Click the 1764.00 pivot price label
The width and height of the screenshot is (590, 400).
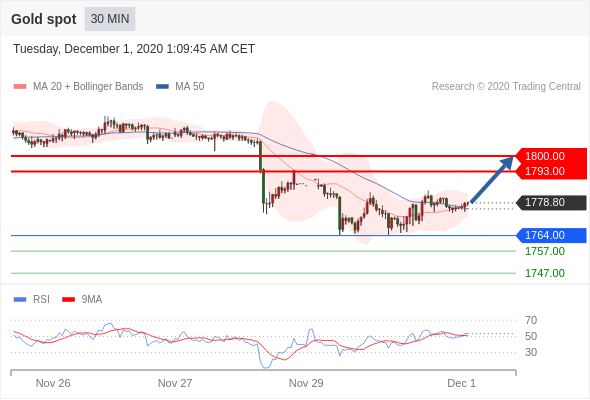click(x=551, y=236)
